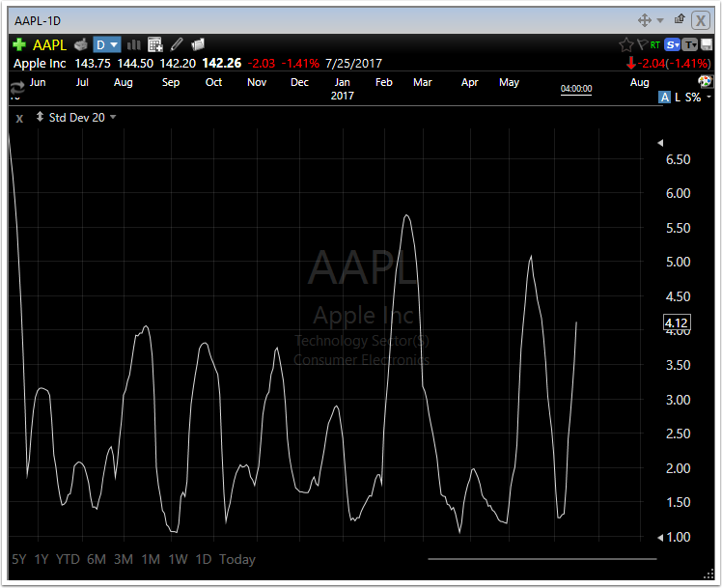Select the 5Y time range
The height and width of the screenshot is (588, 722).
pyautogui.click(x=19, y=559)
